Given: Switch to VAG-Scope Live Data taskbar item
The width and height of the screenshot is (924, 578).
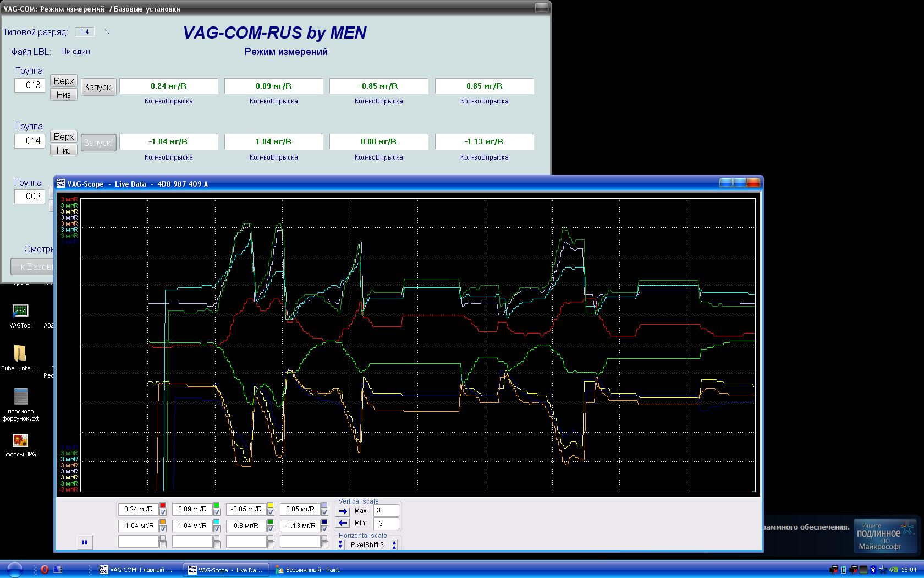Looking at the screenshot, I should tap(226, 570).
